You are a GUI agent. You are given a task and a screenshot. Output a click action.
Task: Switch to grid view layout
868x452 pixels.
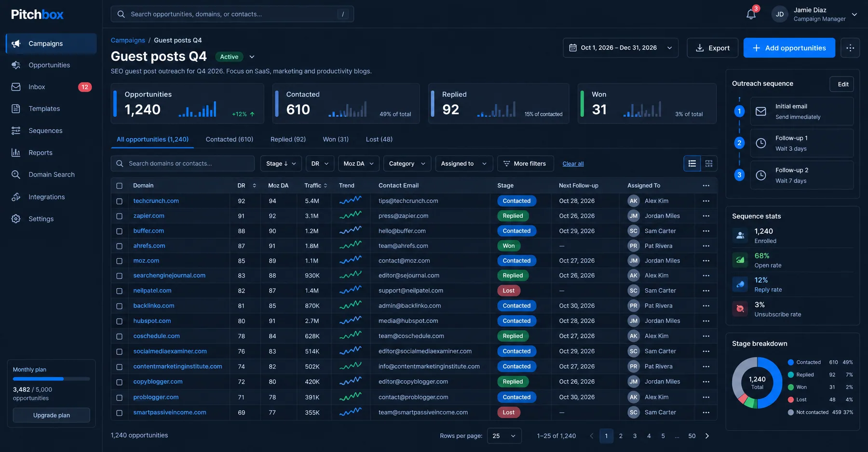(709, 164)
